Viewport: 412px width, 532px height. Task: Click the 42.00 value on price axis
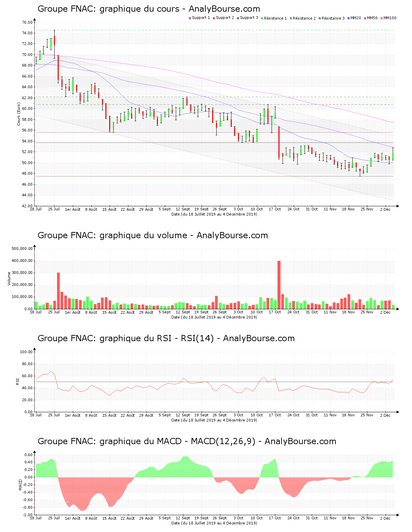point(27,206)
